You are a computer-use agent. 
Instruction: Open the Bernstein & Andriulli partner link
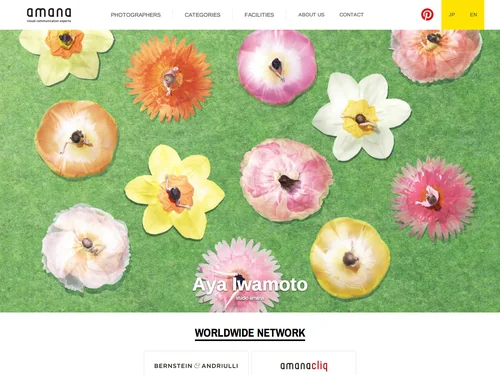[196, 364]
